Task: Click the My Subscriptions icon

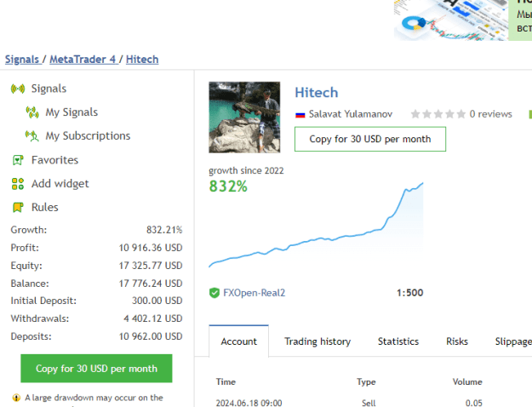Action: [32, 136]
